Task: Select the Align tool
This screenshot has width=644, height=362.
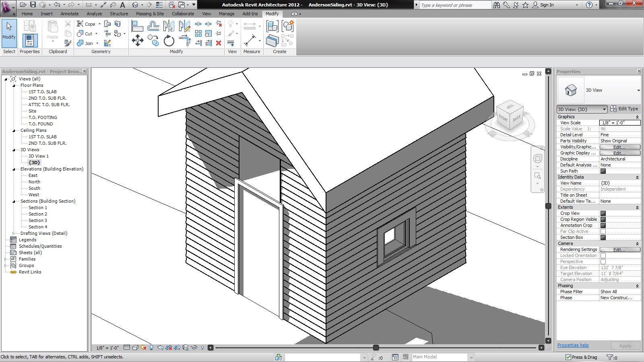Action: click(137, 27)
